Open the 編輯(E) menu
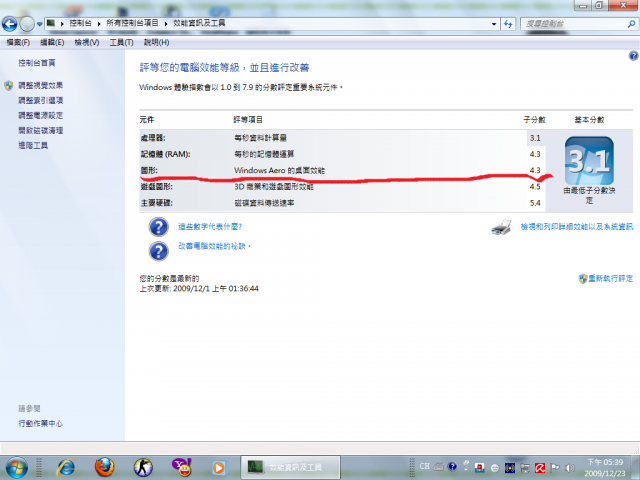 coord(52,42)
